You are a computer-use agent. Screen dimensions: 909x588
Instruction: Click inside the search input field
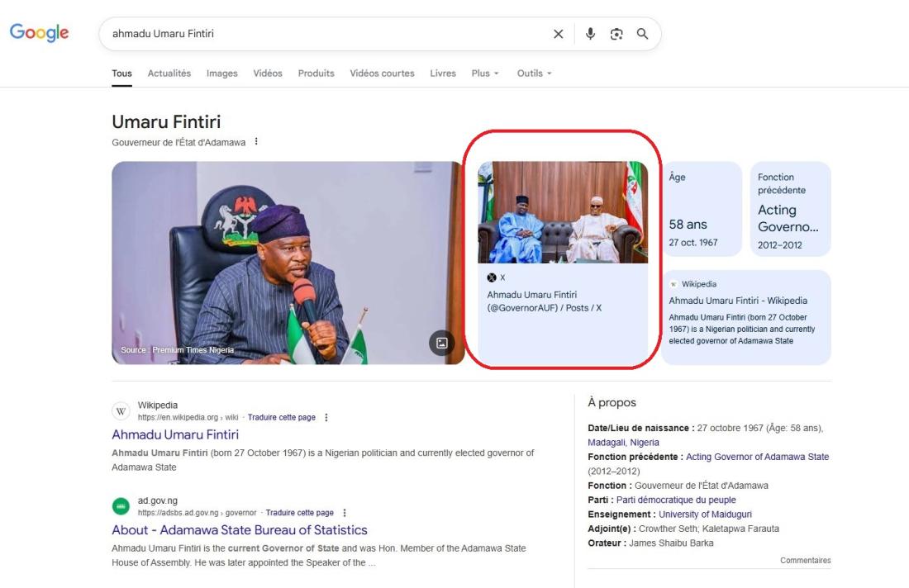pos(331,34)
